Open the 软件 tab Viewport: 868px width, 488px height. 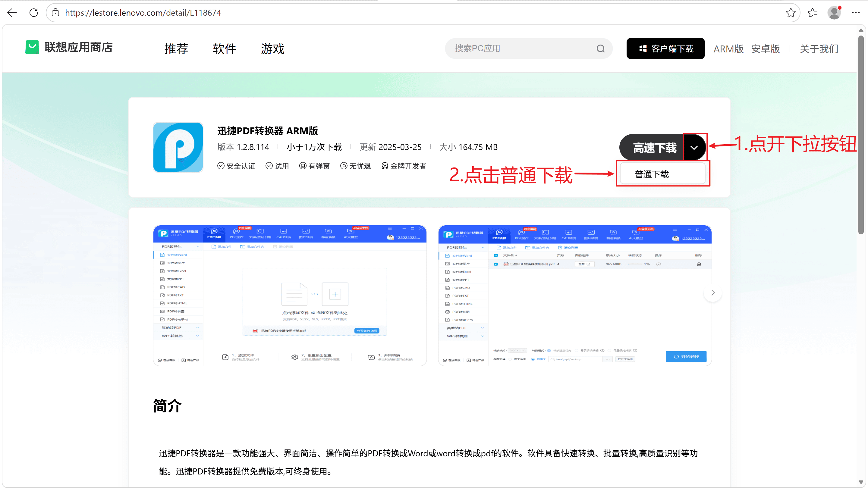tap(225, 49)
